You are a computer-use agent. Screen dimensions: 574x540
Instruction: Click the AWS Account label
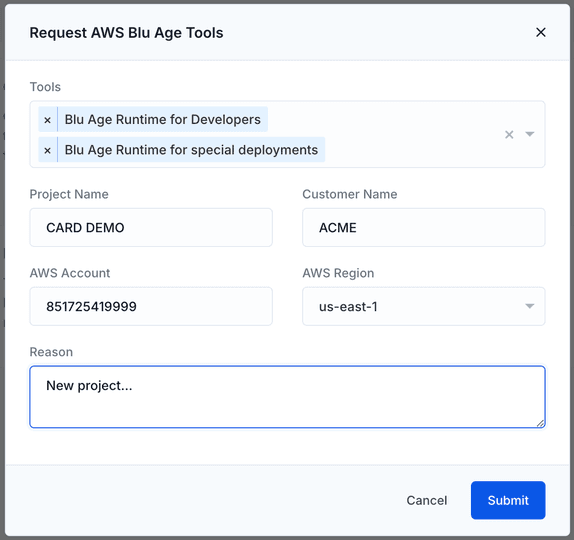click(x=70, y=273)
